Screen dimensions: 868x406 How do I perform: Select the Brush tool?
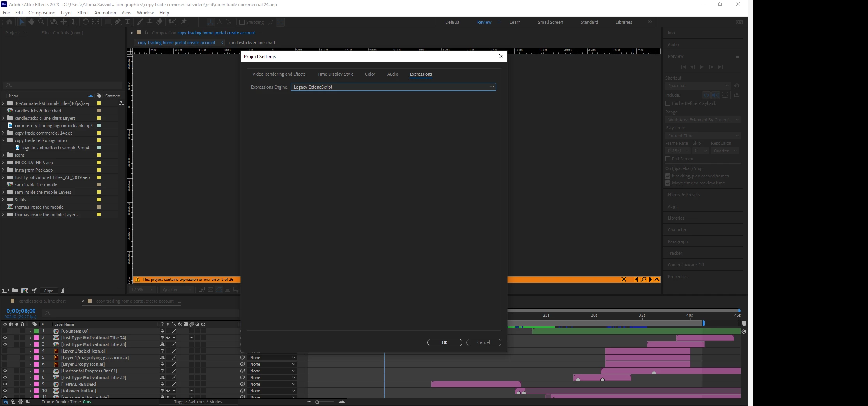point(140,22)
